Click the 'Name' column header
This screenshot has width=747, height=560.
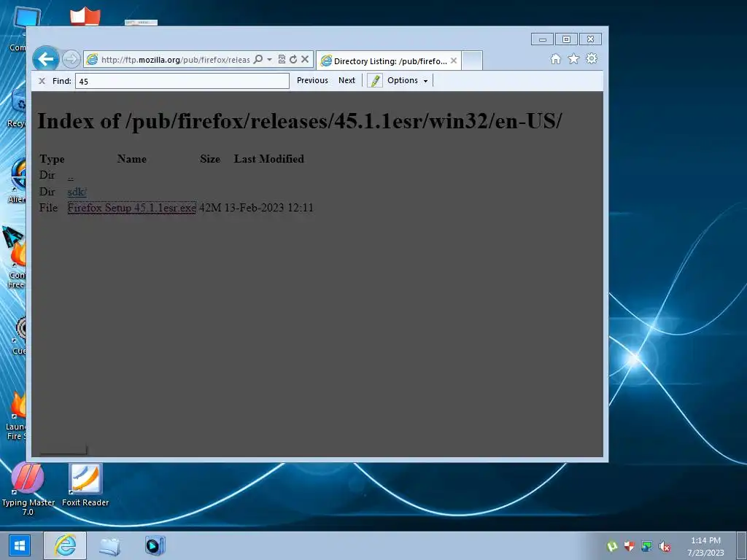pyautogui.click(x=132, y=159)
